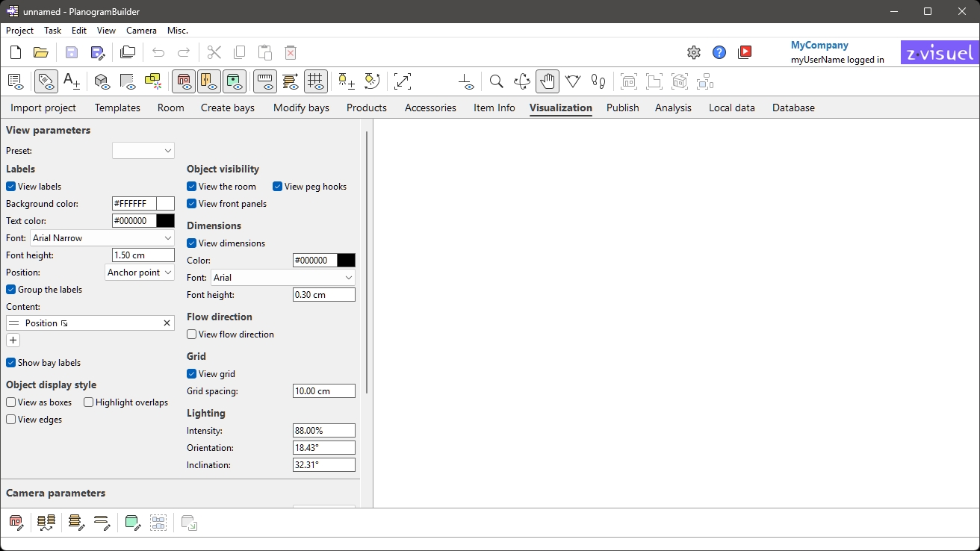Click the fit-to-view arrows icon
The image size is (980, 551).
pyautogui.click(x=403, y=81)
